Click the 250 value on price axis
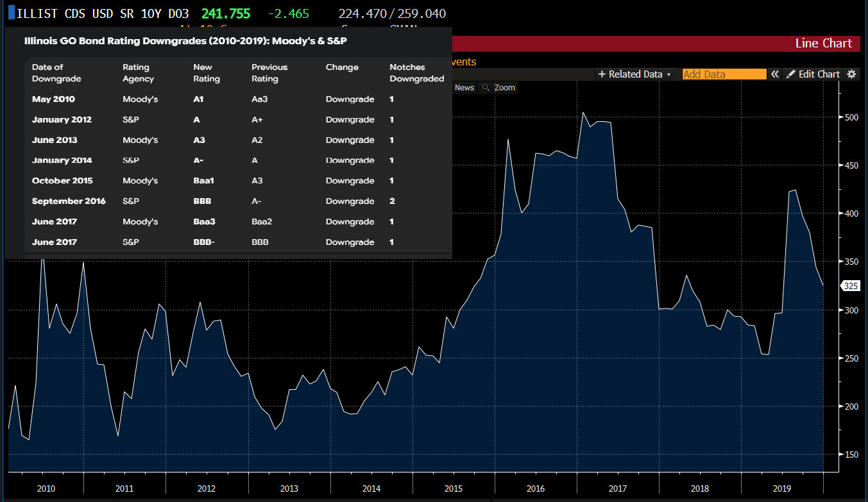The width and height of the screenshot is (868, 502). (x=851, y=358)
